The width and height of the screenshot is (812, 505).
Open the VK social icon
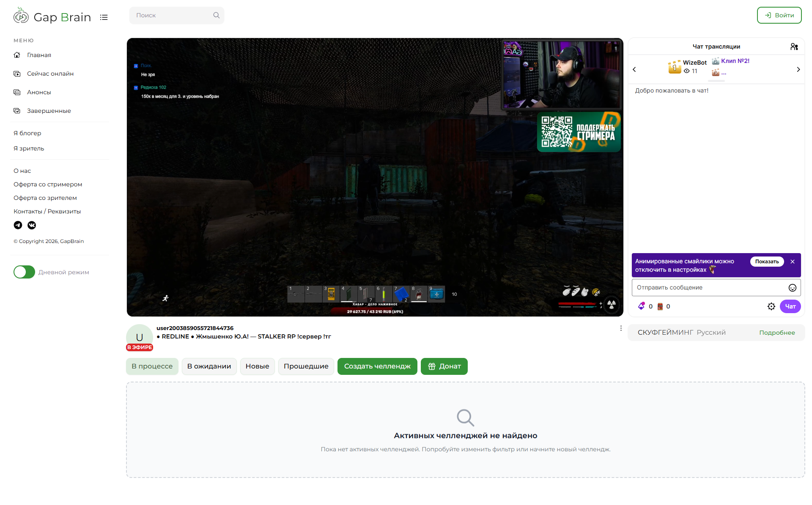(x=32, y=225)
